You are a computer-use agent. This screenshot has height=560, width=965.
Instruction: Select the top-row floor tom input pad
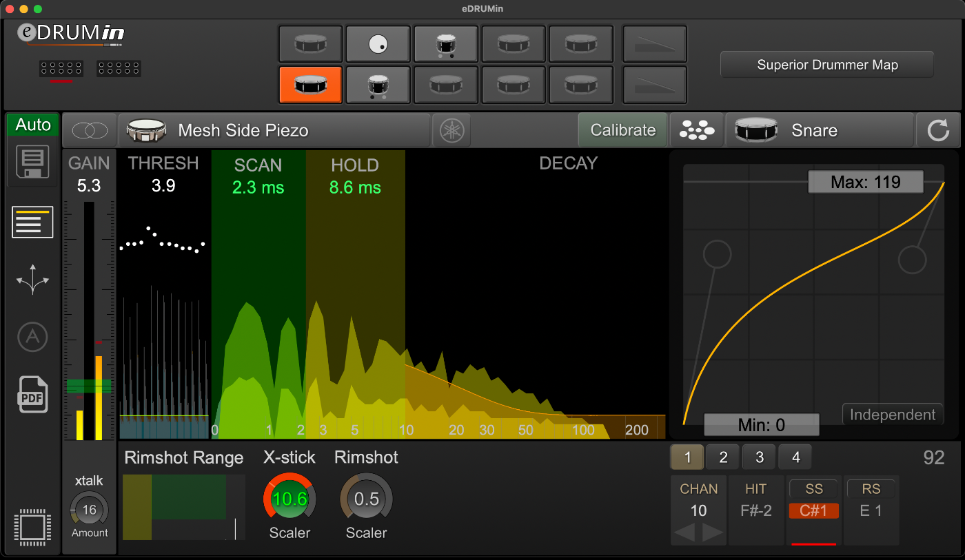[x=445, y=44]
